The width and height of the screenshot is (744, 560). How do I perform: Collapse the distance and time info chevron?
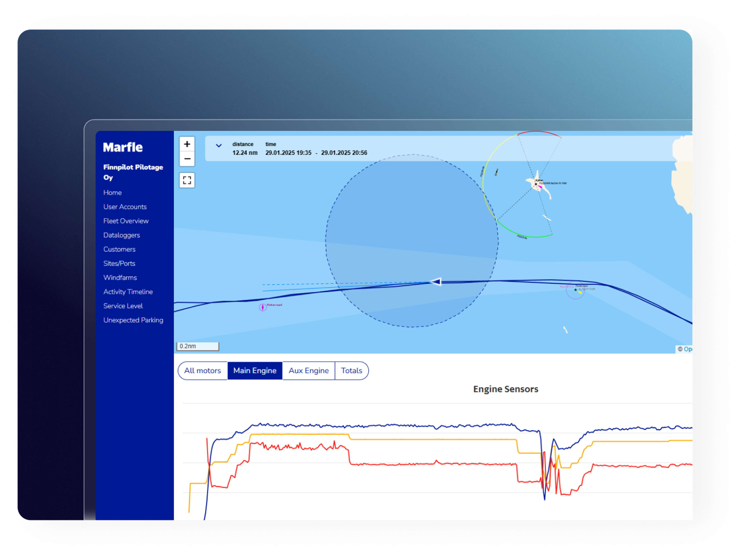click(x=219, y=146)
